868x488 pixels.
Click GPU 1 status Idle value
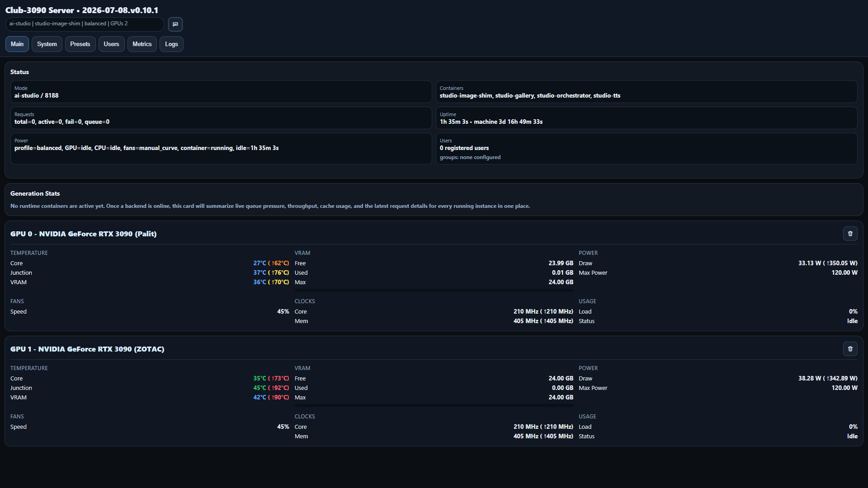(852, 436)
